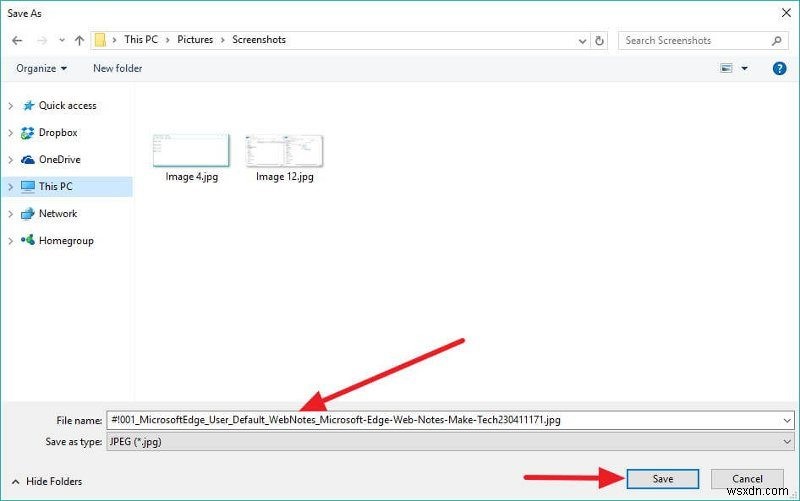Select Quick access in navigation pane
Screen dimensions: 800x501
67,106
